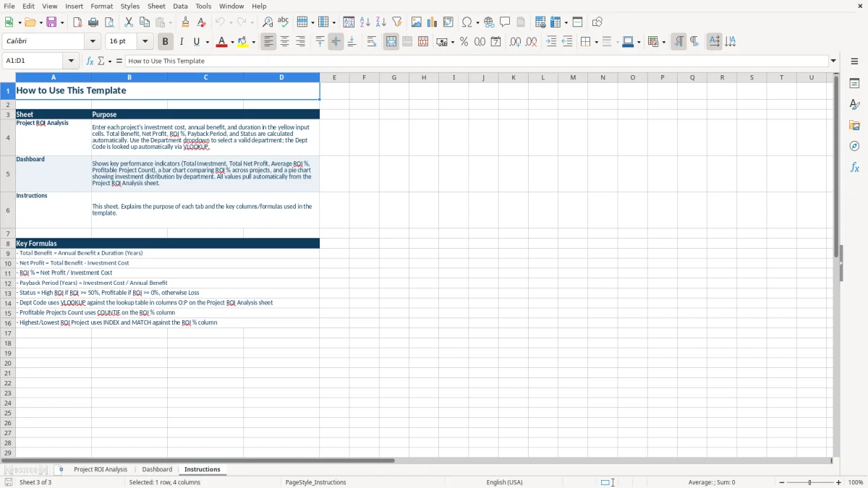Switch to the Dashboard sheet tab
Screen dimensions: 868x488
(x=157, y=469)
